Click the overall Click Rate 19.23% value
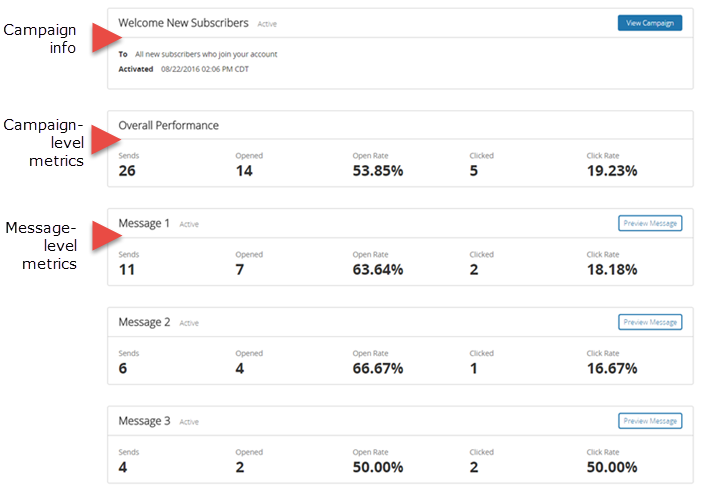 tap(611, 171)
